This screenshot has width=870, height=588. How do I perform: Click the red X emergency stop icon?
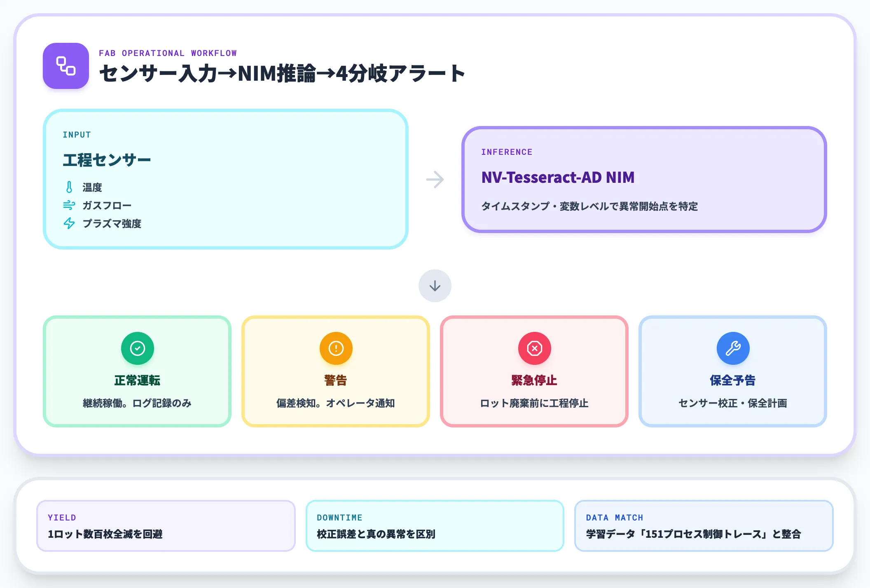tap(535, 348)
